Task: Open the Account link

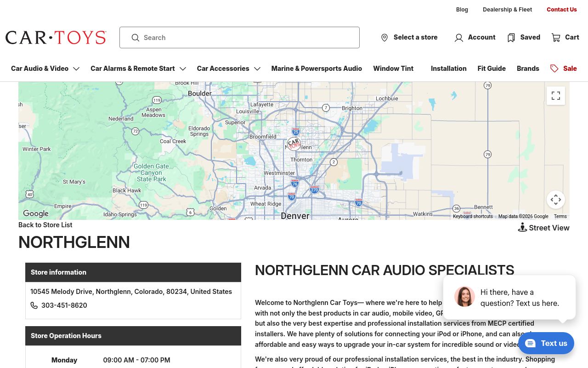Action: pyautogui.click(x=481, y=37)
